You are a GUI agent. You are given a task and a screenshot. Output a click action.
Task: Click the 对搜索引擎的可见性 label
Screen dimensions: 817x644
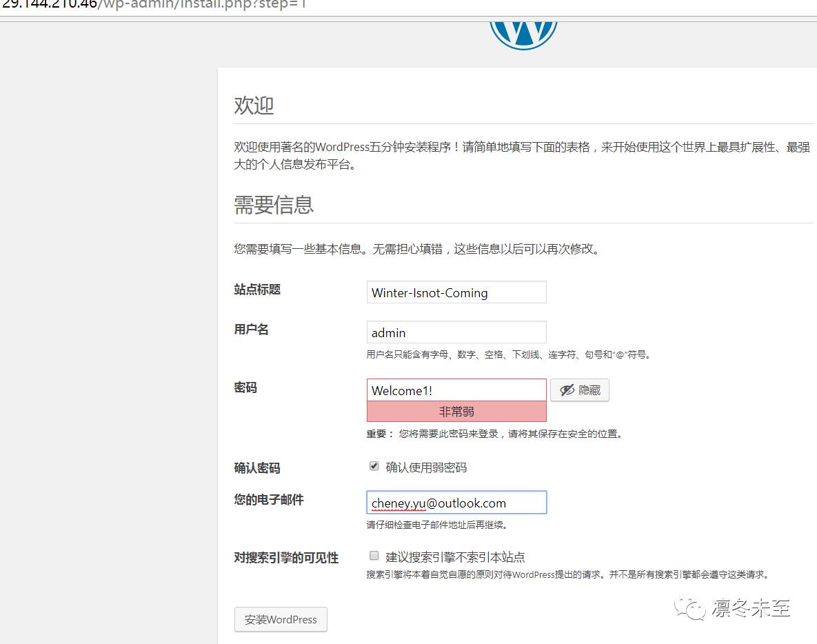pyautogui.click(x=286, y=558)
